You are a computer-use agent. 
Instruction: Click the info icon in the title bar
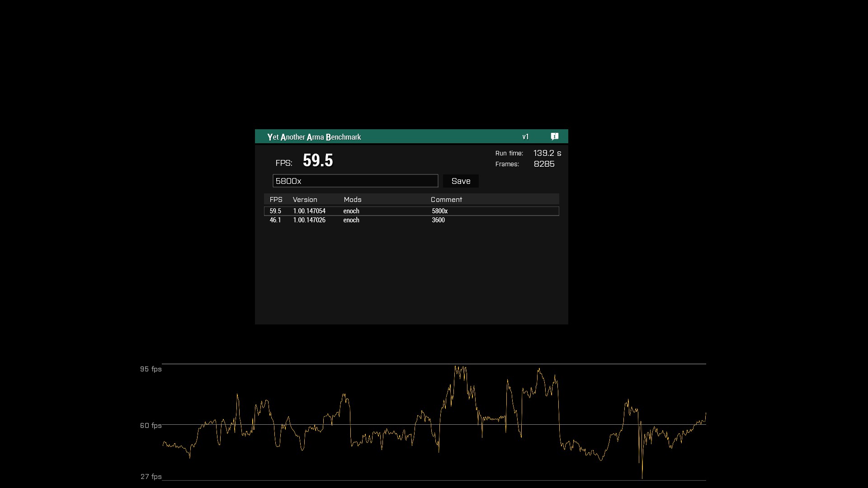[x=555, y=136]
